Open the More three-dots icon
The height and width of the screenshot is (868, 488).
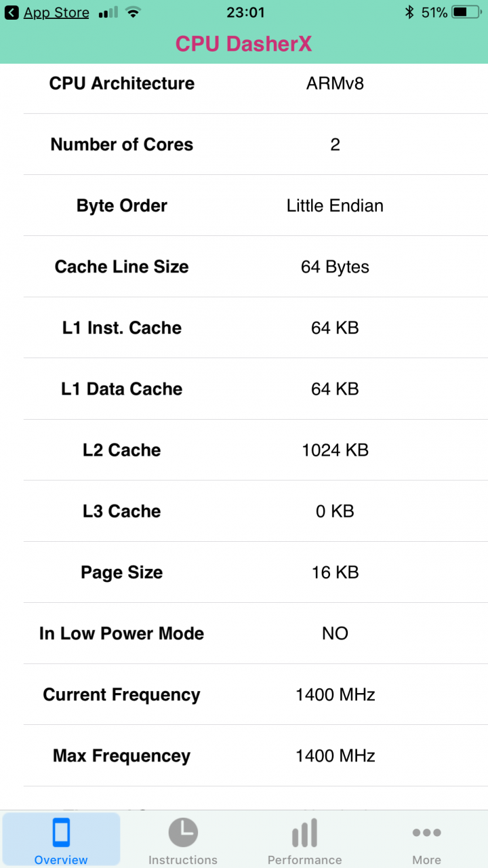427,833
